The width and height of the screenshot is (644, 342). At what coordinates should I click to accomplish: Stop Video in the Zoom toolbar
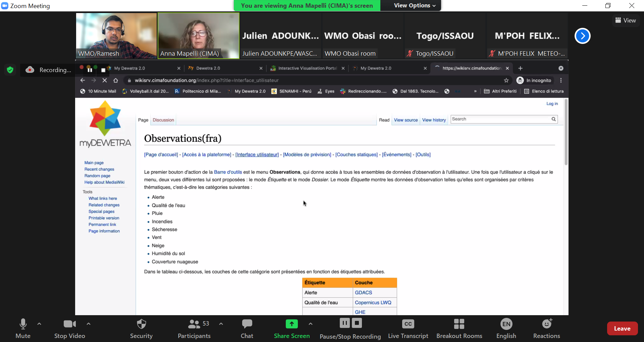click(x=70, y=329)
